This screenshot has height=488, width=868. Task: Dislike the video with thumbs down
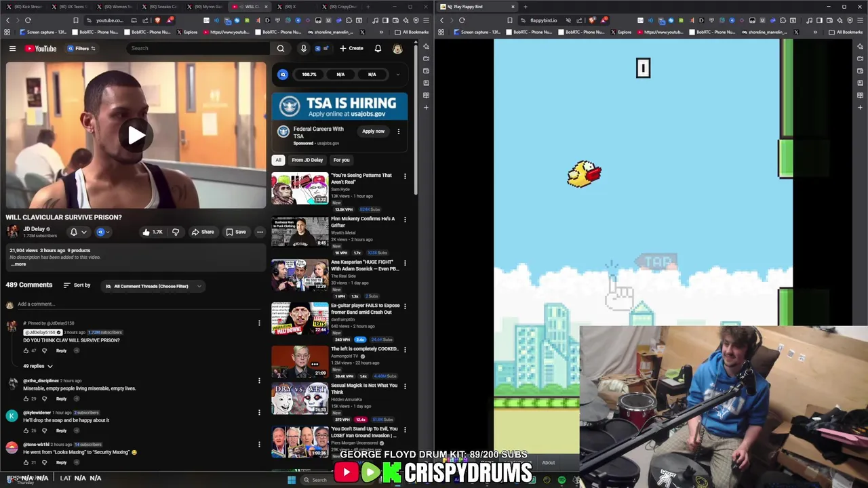[176, 232]
